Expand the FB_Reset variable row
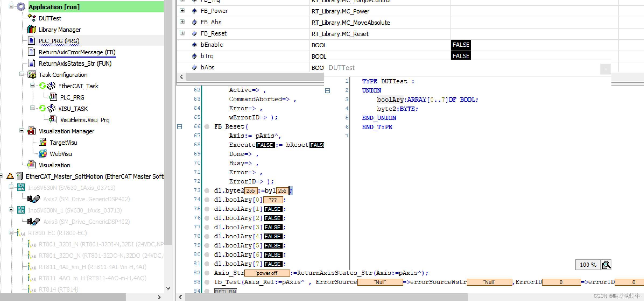 [x=182, y=33]
